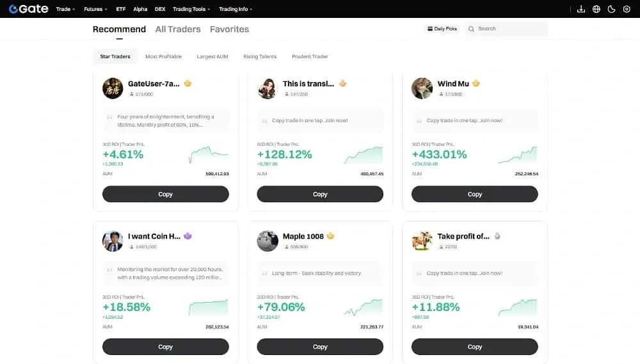Screen dimensions: 640x364
Task: Click the Daily Picks calendar icon
Action: 430,29
